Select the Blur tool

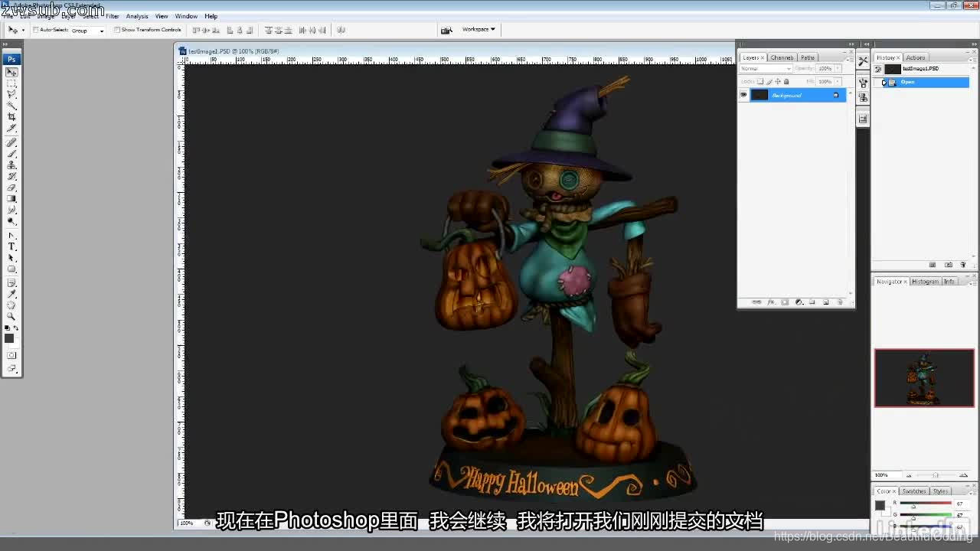point(11,210)
